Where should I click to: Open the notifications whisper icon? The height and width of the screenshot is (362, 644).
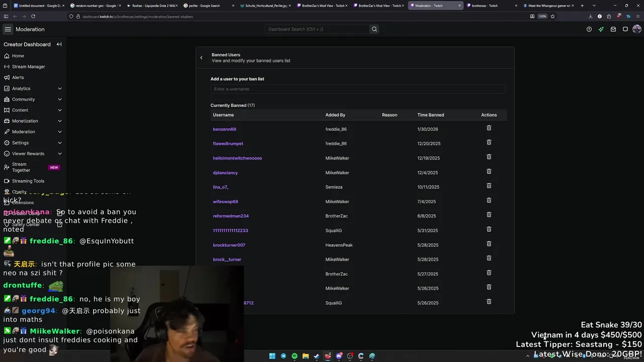625,29
